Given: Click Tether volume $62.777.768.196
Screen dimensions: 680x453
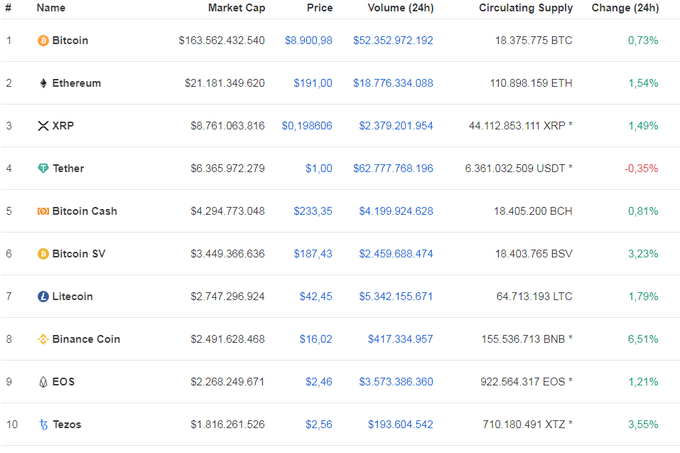Looking at the screenshot, I should (393, 169).
